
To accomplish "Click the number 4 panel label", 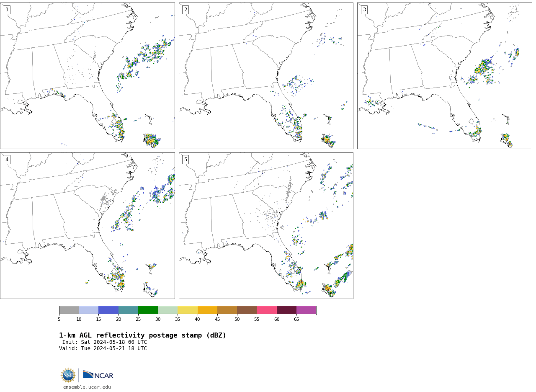I will click(7, 160).
